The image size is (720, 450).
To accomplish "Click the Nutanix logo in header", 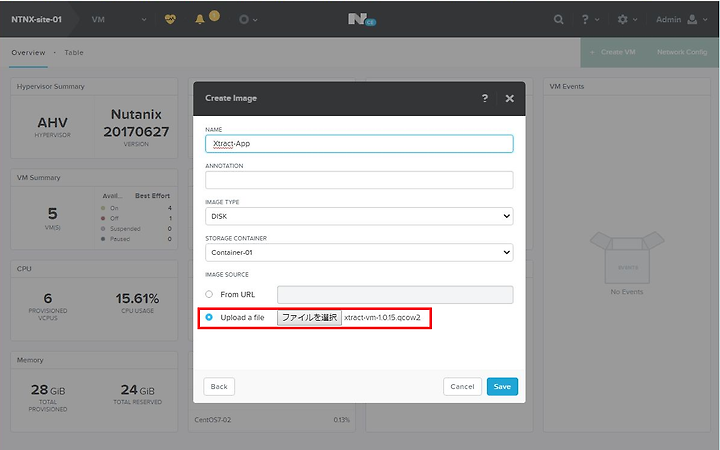I will click(362, 19).
